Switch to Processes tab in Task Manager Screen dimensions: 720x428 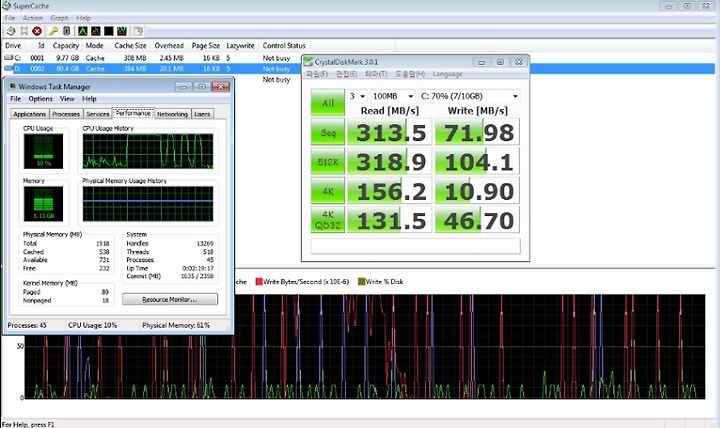click(66, 114)
